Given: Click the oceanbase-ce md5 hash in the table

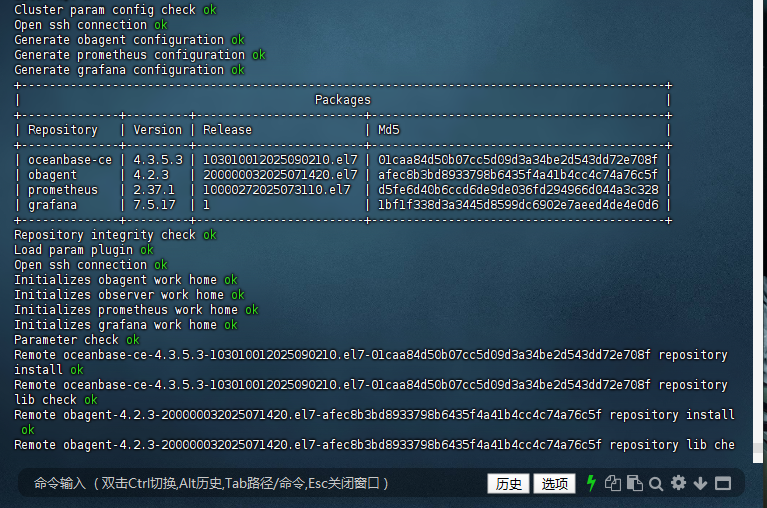Looking at the screenshot, I should 518,160.
